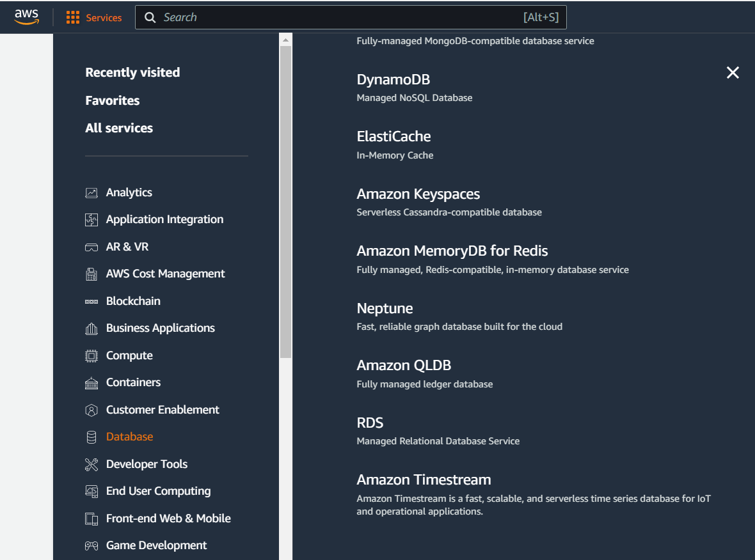The image size is (755, 560).
Task: Select Favorites section
Action: click(x=112, y=100)
